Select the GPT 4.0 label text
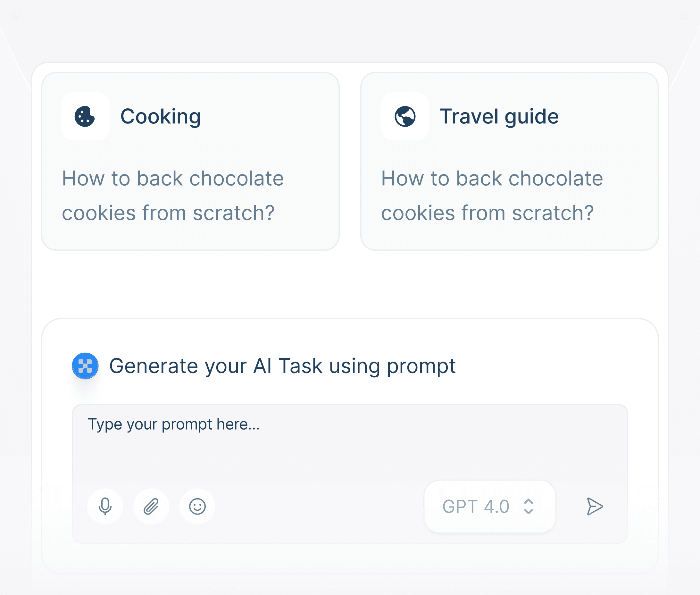 tap(475, 506)
